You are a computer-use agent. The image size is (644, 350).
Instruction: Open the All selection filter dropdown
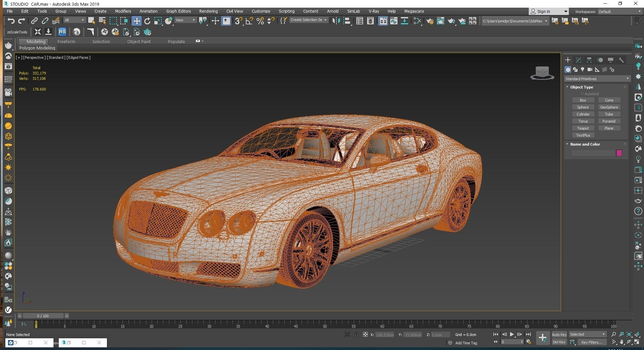click(74, 20)
